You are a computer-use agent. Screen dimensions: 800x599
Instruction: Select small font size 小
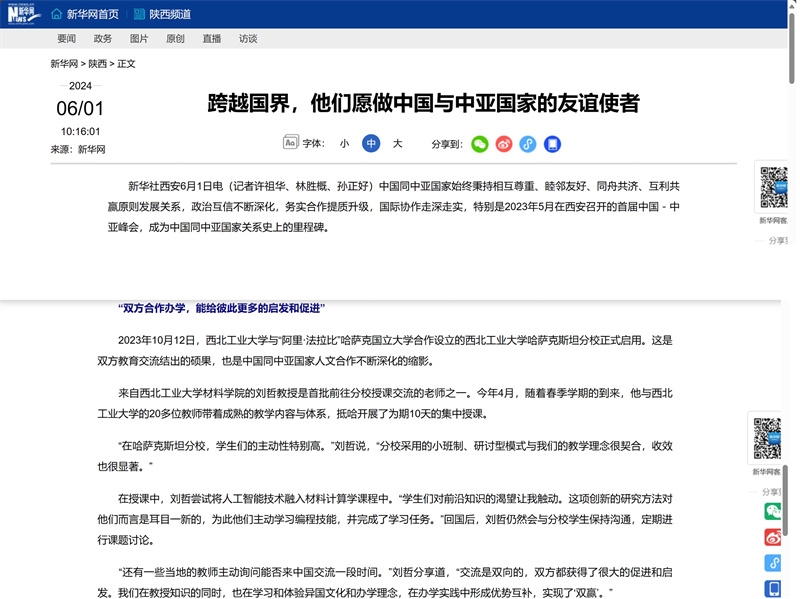344,144
